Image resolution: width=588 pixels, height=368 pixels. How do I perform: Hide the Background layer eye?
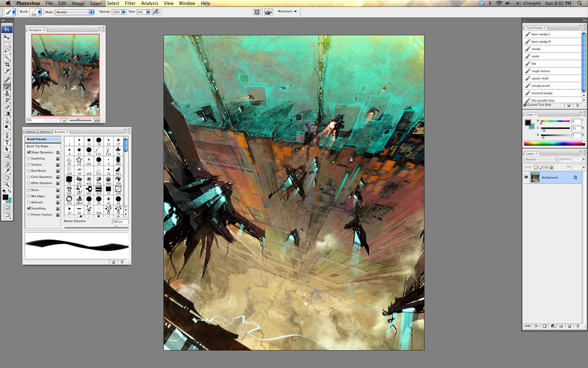coord(526,177)
